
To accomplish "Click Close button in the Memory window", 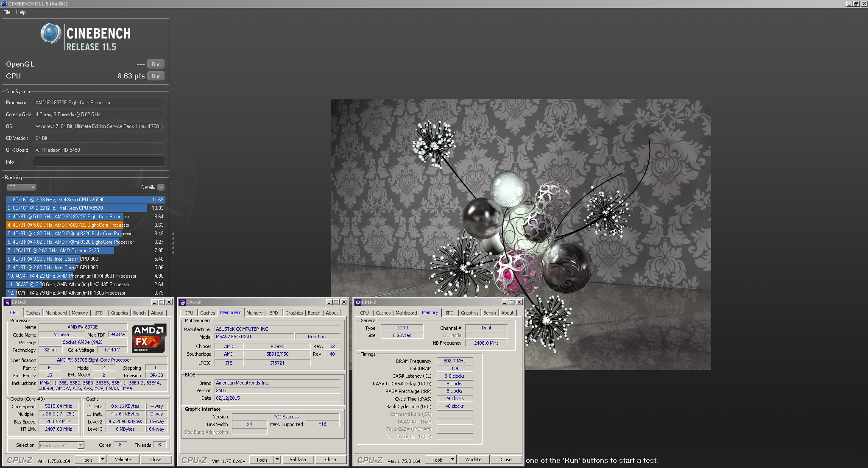I will [506, 460].
